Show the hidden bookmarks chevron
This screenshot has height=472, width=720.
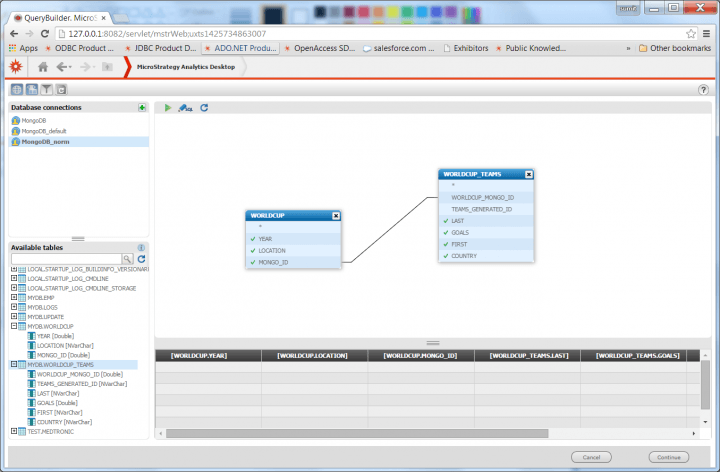tap(628, 48)
